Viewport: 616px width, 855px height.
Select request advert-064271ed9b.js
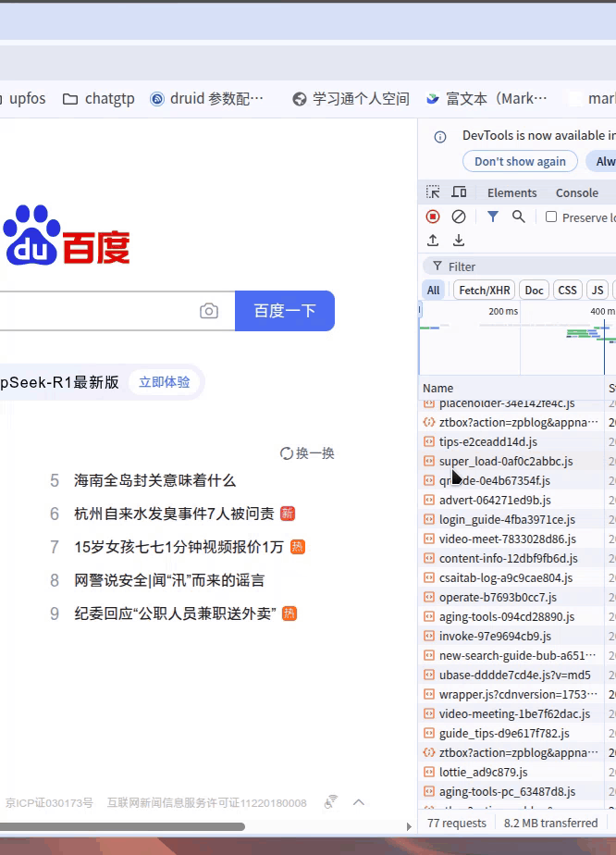511,500
